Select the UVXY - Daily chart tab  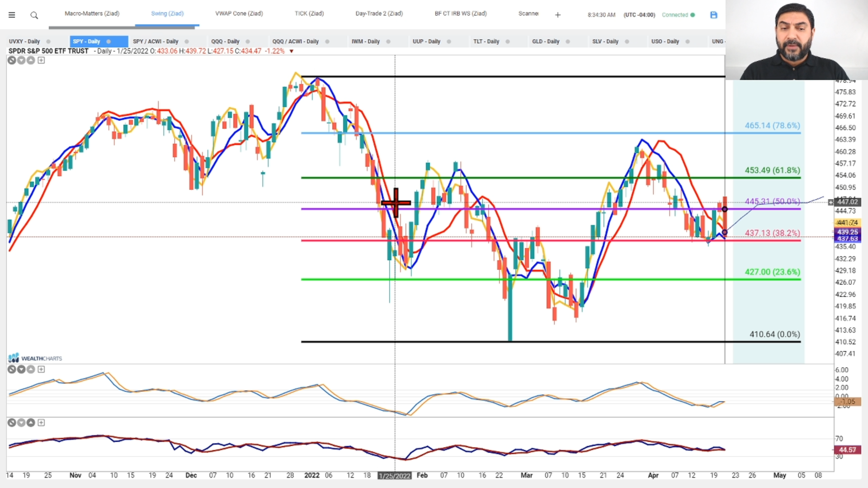pos(24,42)
